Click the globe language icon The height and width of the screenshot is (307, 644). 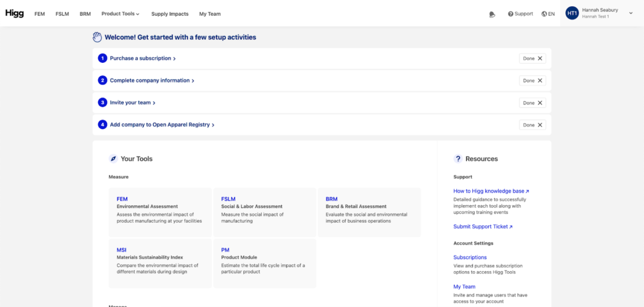point(544,14)
